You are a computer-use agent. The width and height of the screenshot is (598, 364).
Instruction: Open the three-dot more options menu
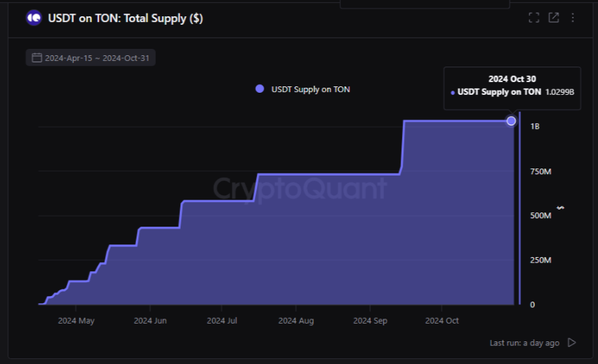[x=572, y=18]
